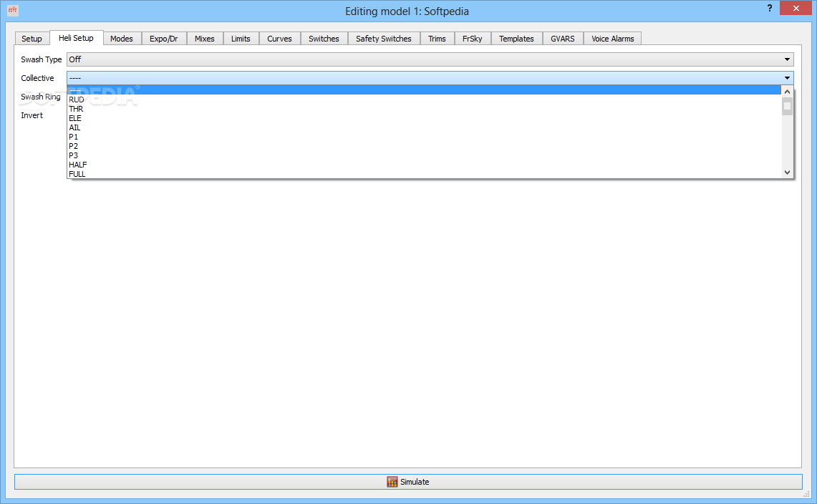This screenshot has height=504, width=817.
Task: Go to the Expo/Dr tab
Action: [x=163, y=39]
